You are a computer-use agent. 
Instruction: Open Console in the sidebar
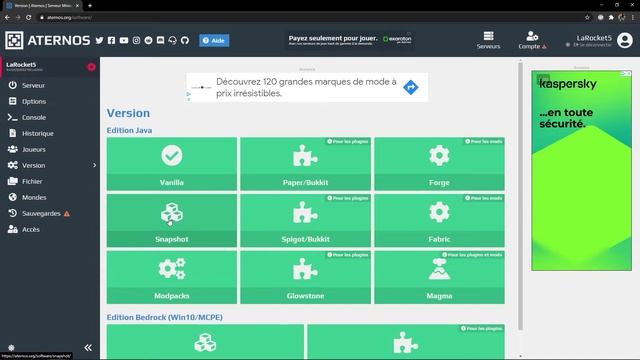pos(50,117)
